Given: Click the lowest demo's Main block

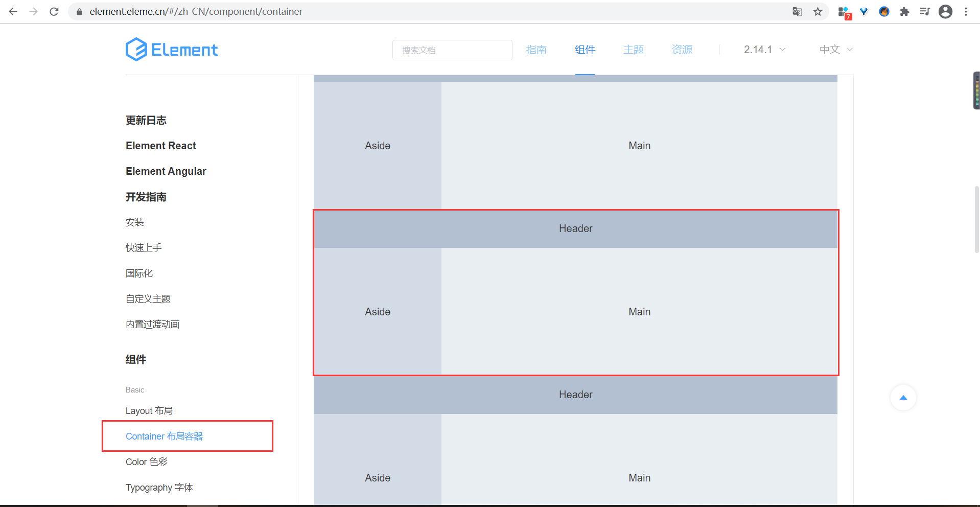Looking at the screenshot, I should [x=639, y=459].
